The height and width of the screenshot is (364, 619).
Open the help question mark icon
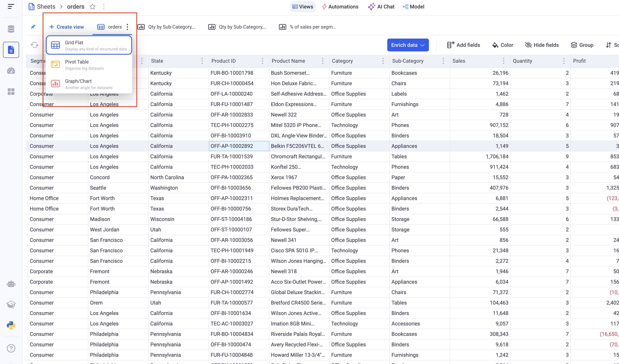[11, 348]
